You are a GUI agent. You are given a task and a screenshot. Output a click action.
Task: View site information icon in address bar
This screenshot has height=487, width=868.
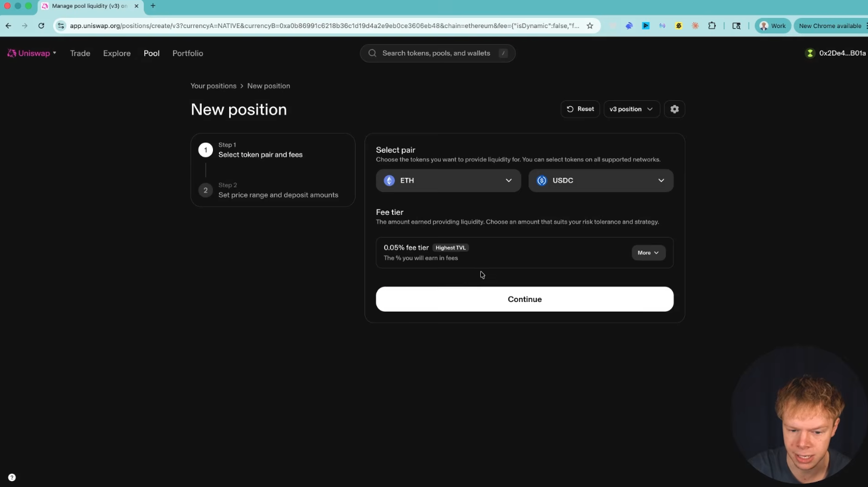pyautogui.click(x=61, y=26)
